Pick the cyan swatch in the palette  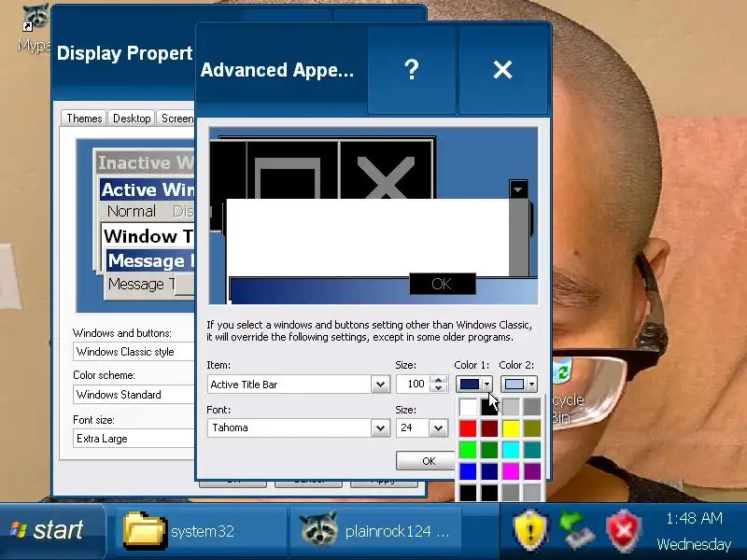(511, 450)
